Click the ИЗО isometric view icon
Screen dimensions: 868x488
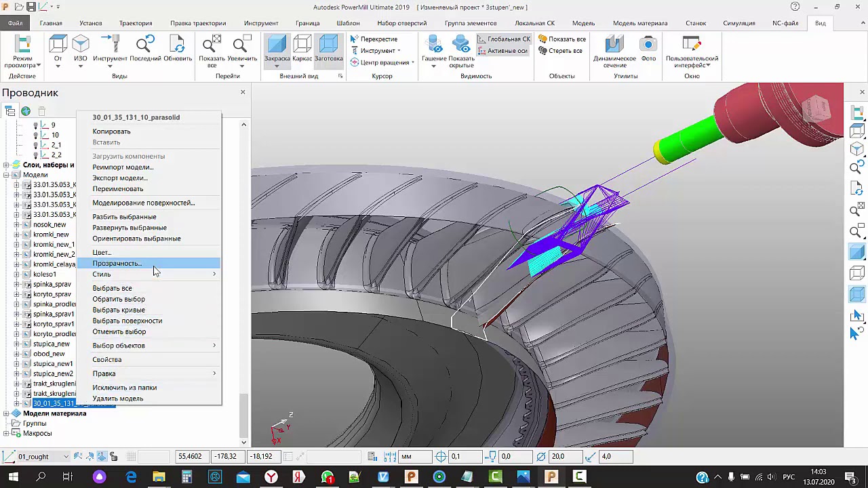[81, 45]
